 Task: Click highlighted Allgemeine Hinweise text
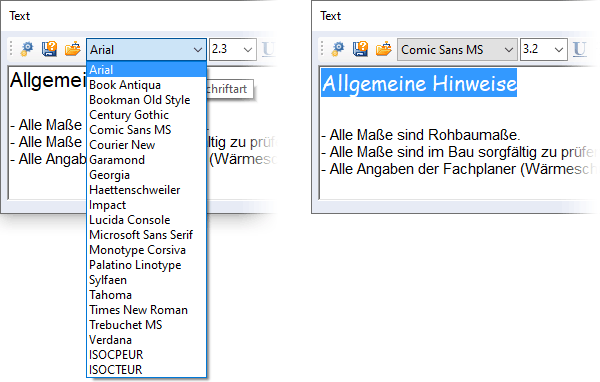pyautogui.click(x=419, y=83)
